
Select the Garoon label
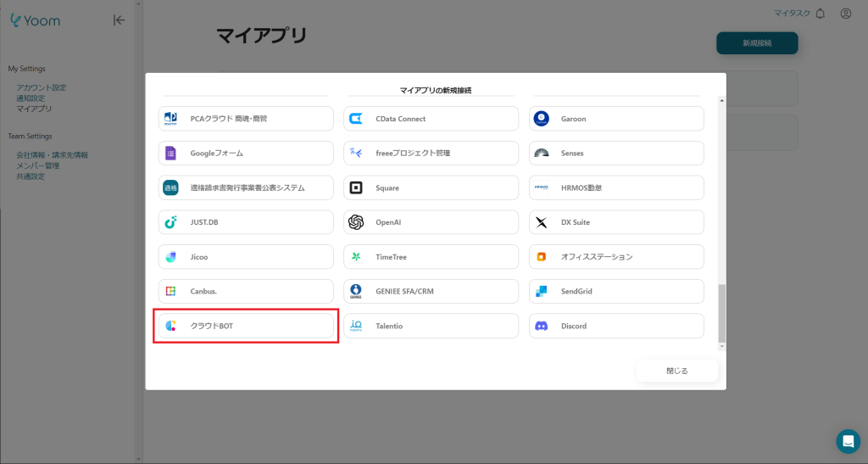tap(574, 119)
